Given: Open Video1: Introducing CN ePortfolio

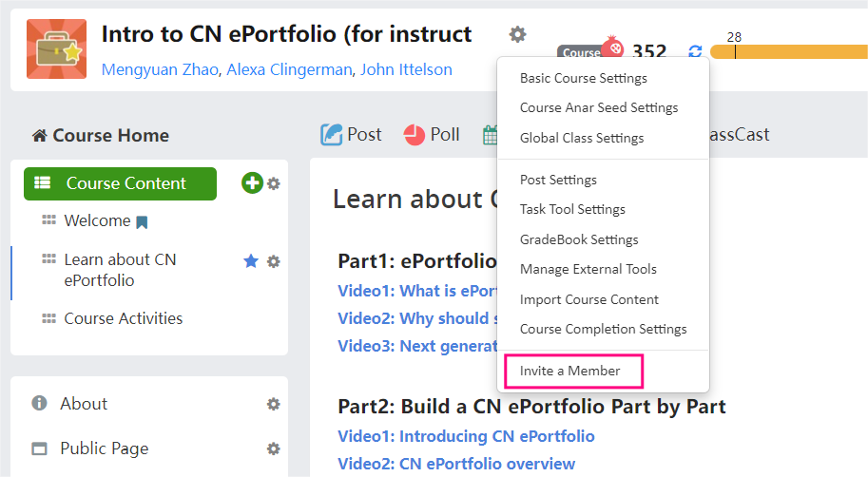Looking at the screenshot, I should coord(466,436).
